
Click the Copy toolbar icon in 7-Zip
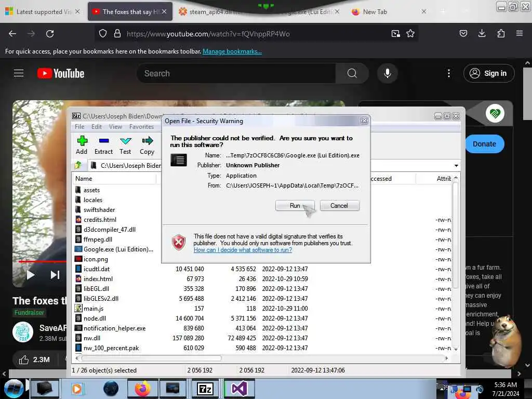[147, 145]
